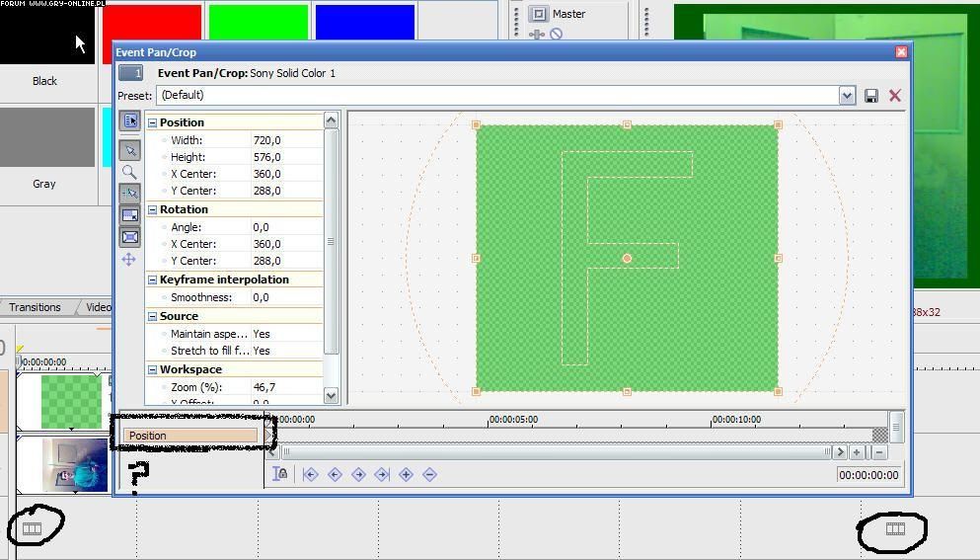Click the Move Freely arrows icon

coord(129,259)
